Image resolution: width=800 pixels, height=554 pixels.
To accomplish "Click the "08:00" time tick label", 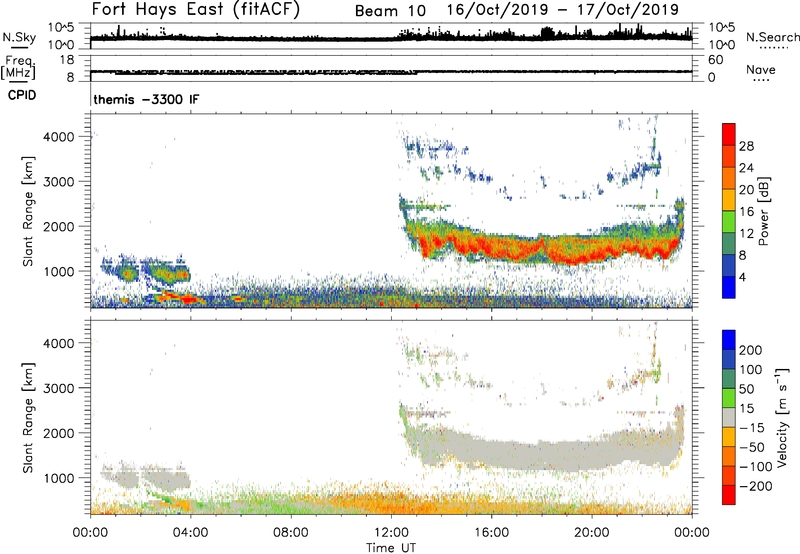I will (291, 533).
